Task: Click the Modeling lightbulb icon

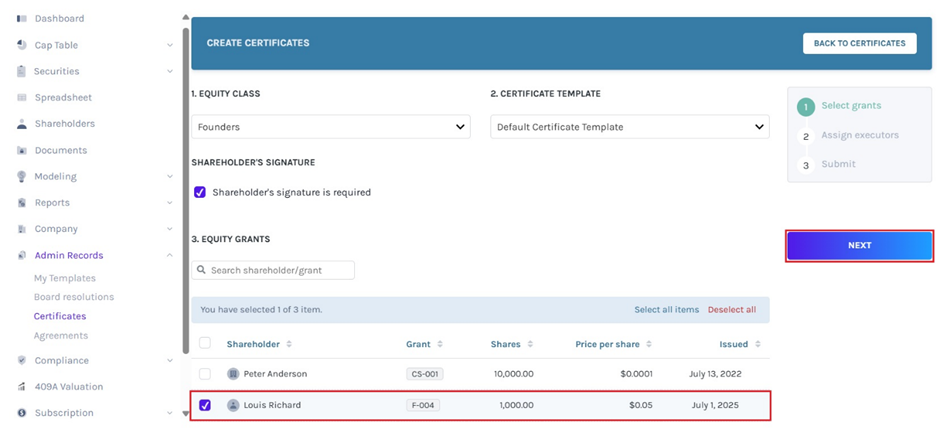Action: (22, 176)
